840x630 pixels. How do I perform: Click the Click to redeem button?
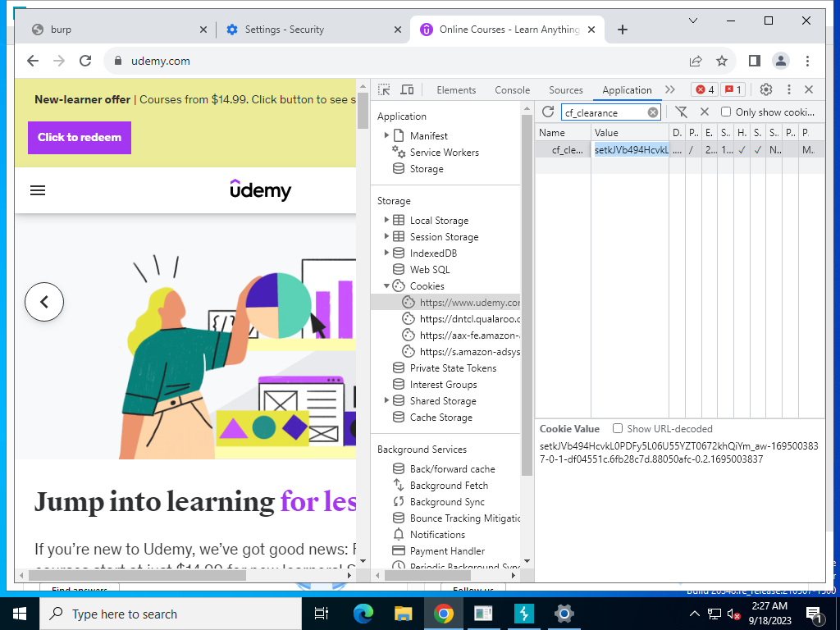(x=80, y=137)
